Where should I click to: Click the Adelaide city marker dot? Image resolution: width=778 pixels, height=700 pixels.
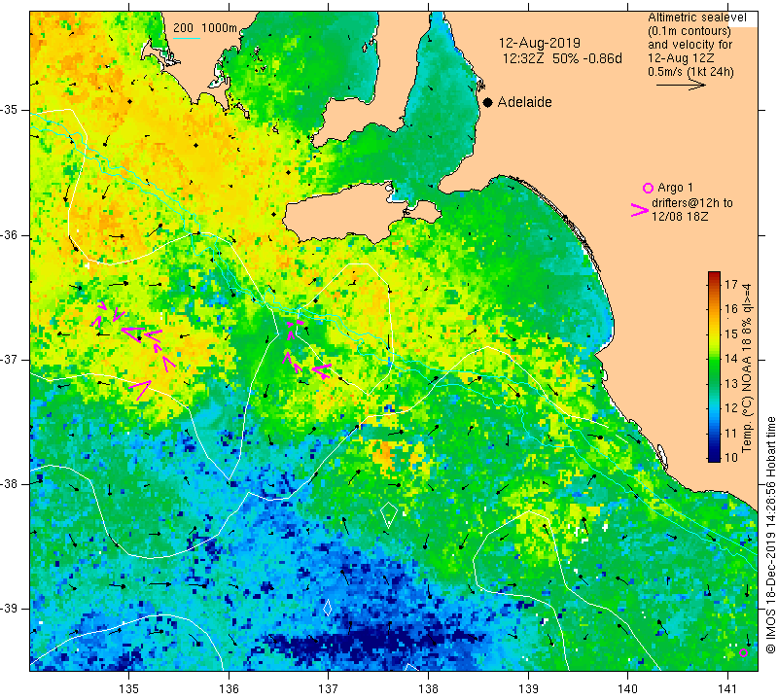(488, 102)
